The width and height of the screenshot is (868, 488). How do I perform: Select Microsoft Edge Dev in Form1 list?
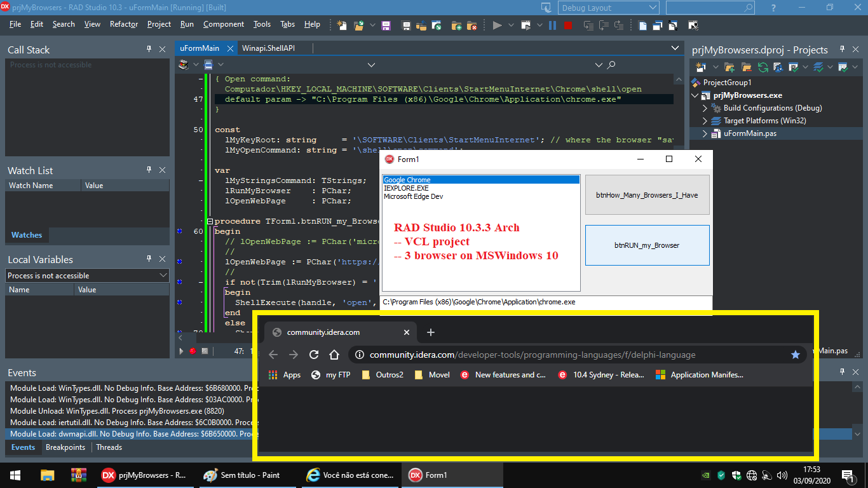click(x=481, y=196)
